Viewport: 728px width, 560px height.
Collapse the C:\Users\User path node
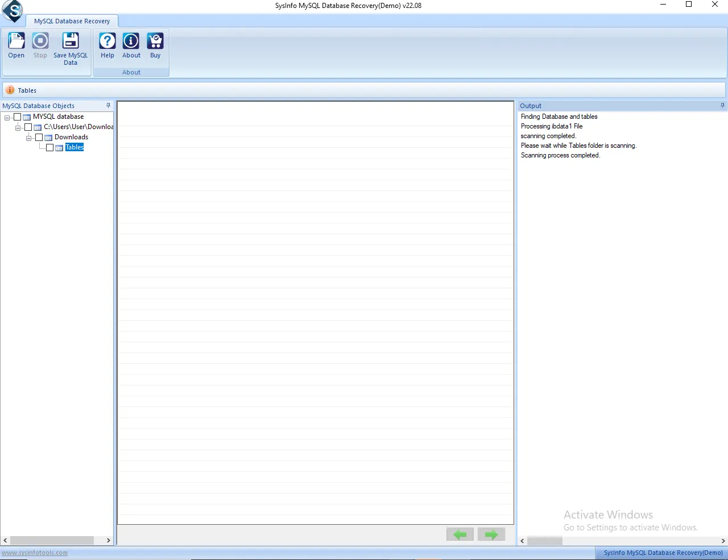[18, 128]
